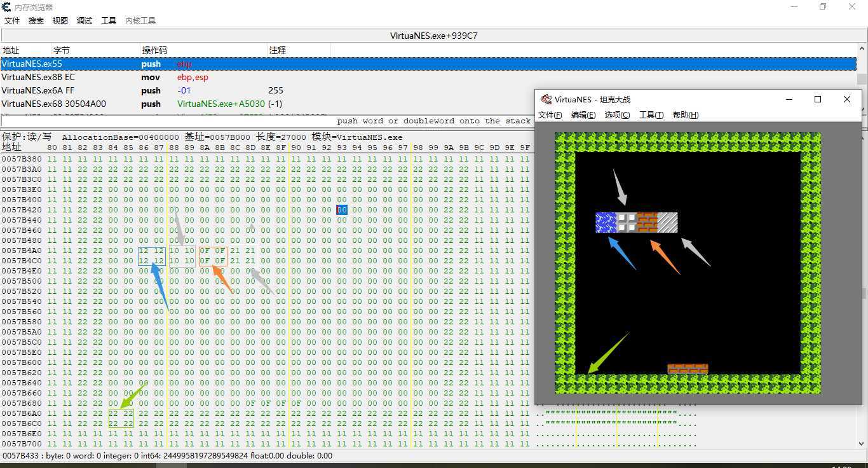Click the 操作码 column header
The image size is (868, 468).
pos(203,50)
